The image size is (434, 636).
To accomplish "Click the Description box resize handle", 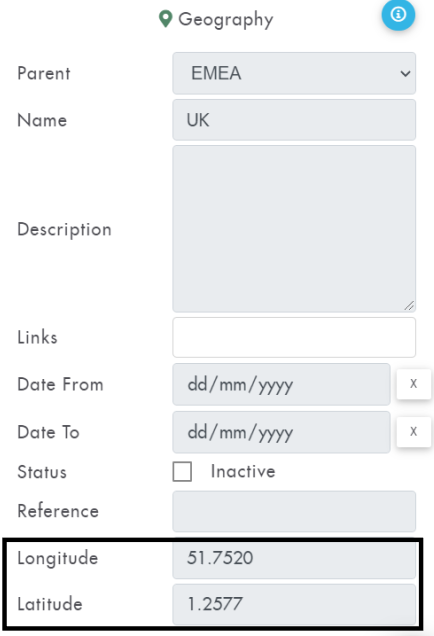I will coord(409,305).
